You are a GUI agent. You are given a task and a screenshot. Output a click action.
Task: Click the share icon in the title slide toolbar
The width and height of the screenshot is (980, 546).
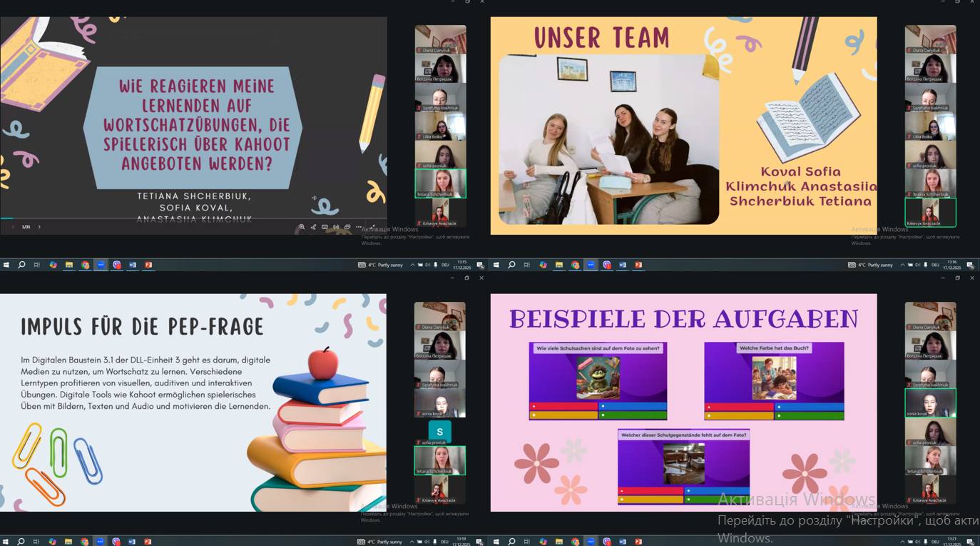coord(313,227)
